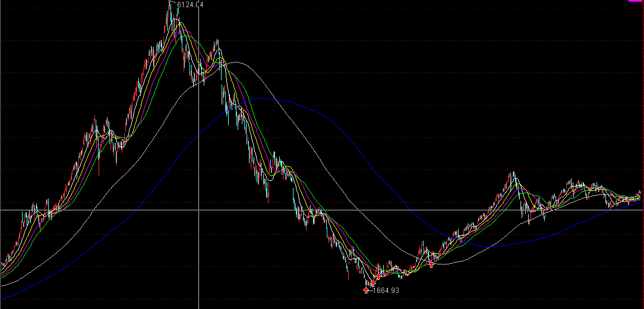Click the 1664.93 low price label
The height and width of the screenshot is (309, 644).
[x=386, y=291]
